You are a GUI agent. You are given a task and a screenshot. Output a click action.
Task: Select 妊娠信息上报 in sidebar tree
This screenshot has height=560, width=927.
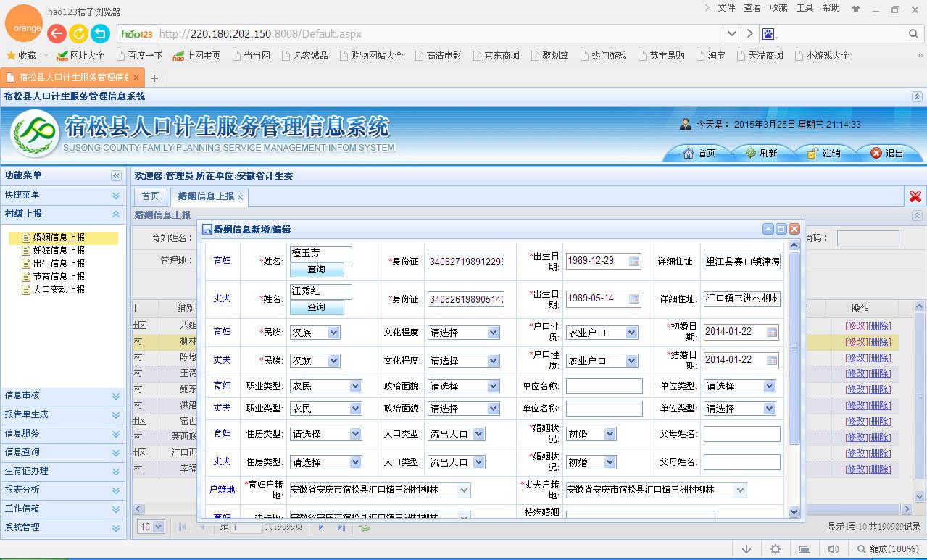coord(59,251)
